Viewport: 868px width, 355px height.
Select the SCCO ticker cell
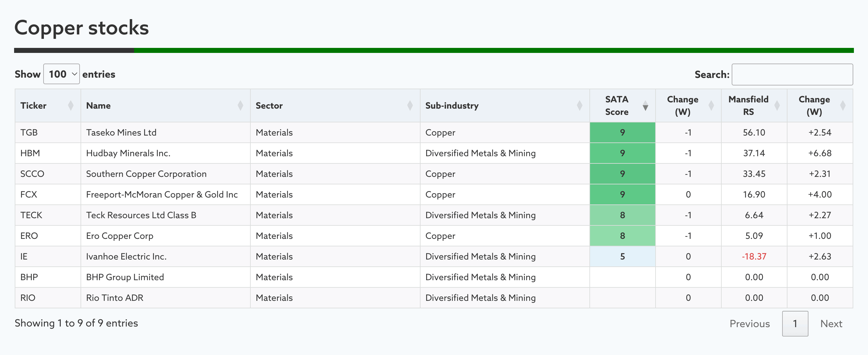(x=48, y=174)
